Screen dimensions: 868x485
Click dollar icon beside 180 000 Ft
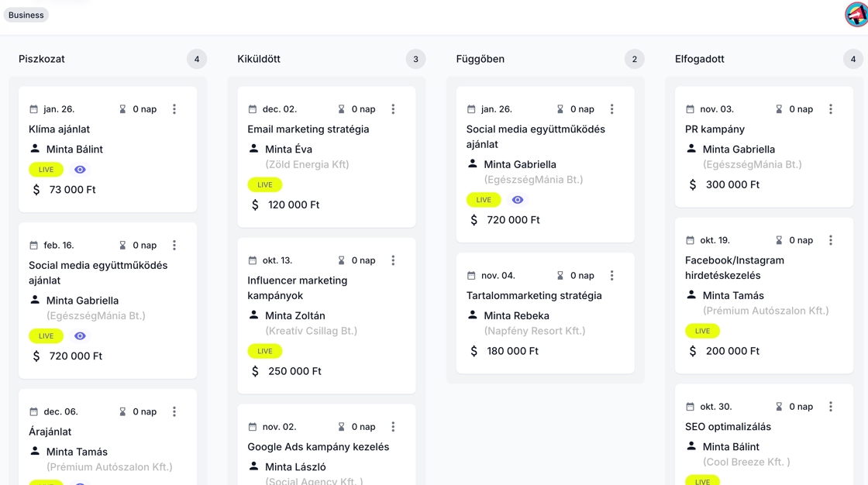pyautogui.click(x=474, y=351)
